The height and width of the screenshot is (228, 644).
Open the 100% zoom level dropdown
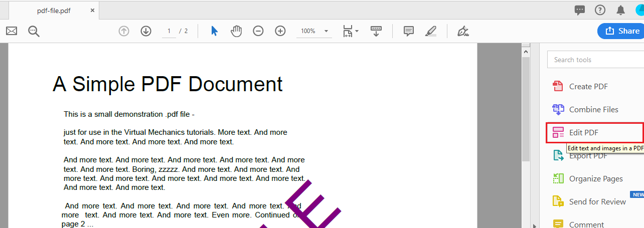(313, 31)
